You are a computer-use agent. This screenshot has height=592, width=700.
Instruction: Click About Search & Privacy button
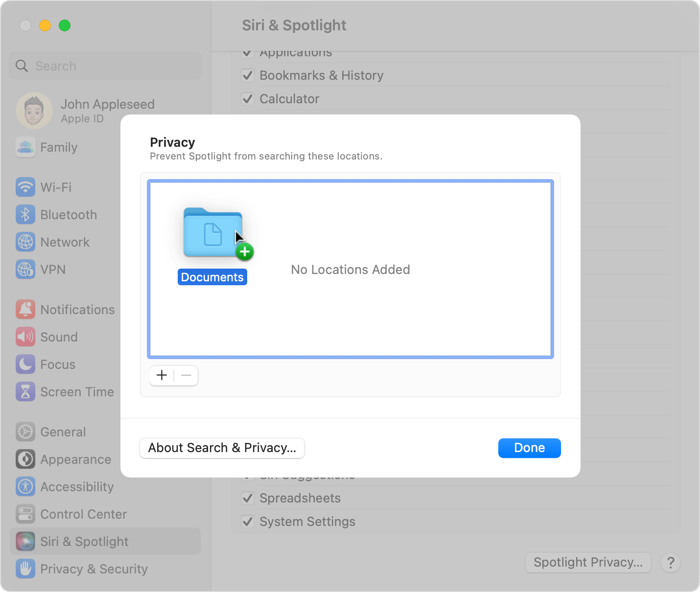pyautogui.click(x=222, y=448)
